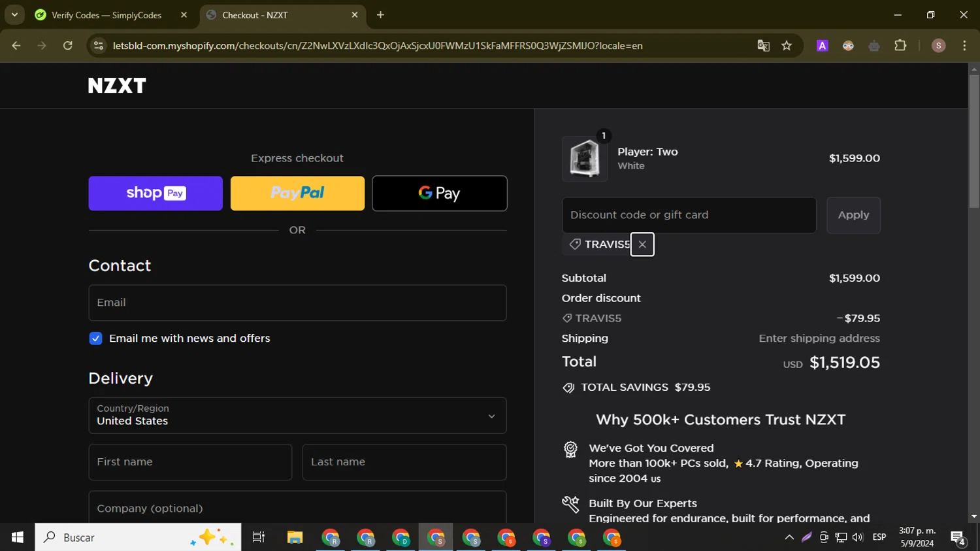This screenshot has height=551, width=980.
Task: Remove the TRAVIS5 discount code
Action: 642,244
